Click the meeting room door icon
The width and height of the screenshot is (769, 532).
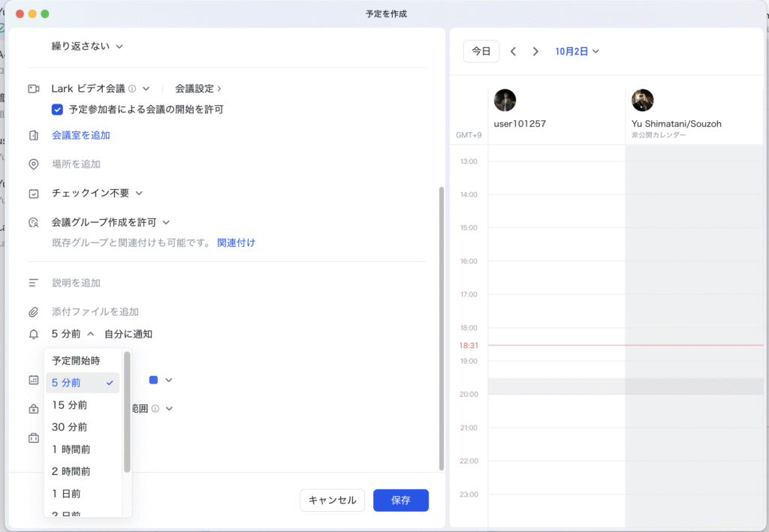(x=33, y=136)
